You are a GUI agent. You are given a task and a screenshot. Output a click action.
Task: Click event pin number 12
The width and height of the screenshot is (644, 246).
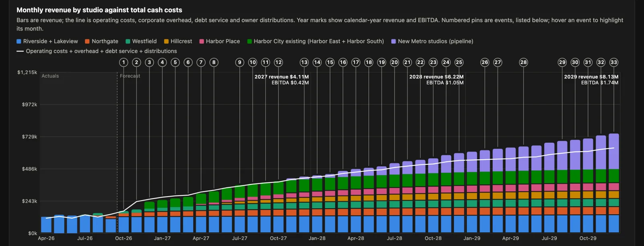point(279,62)
